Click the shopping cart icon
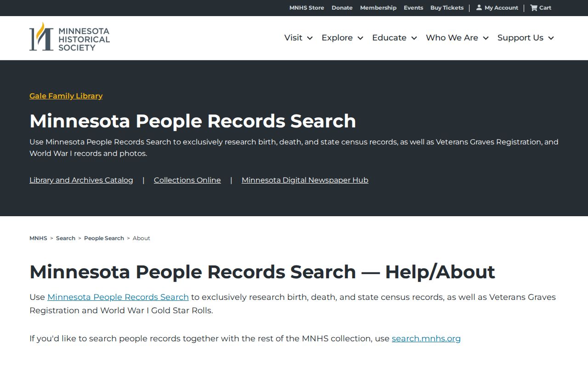588x368 pixels. (x=534, y=7)
